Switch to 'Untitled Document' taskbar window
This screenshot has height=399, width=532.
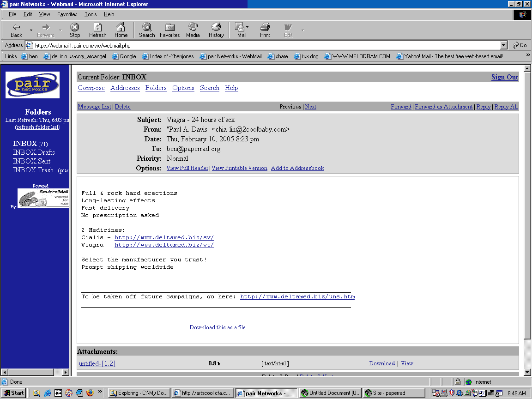pyautogui.click(x=331, y=393)
